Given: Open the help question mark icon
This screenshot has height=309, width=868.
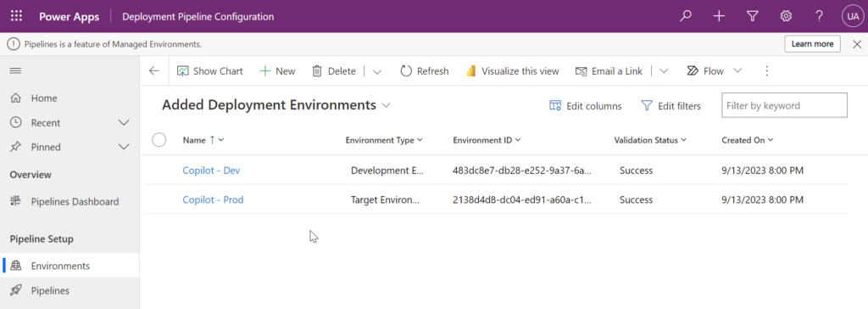Looking at the screenshot, I should point(820,16).
